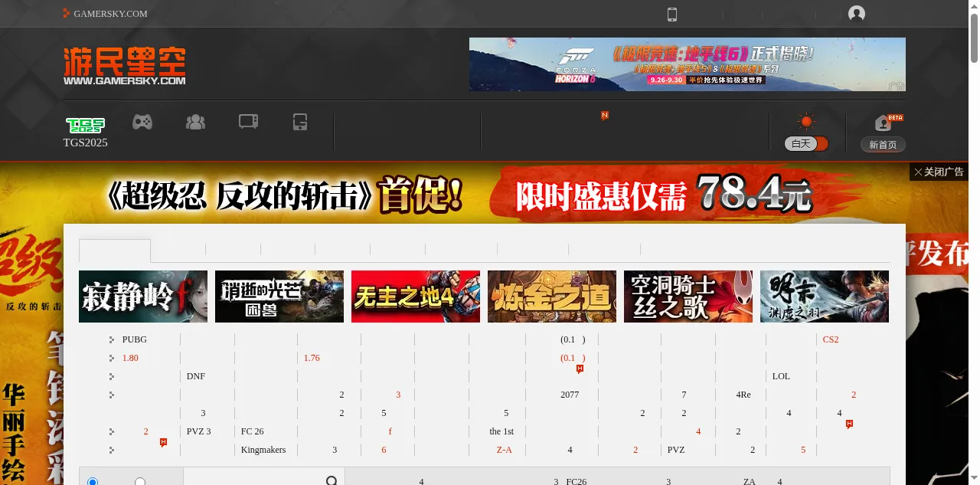The height and width of the screenshot is (485, 980).
Task: Click the black (0.1 ) news link
Action: click(x=573, y=339)
